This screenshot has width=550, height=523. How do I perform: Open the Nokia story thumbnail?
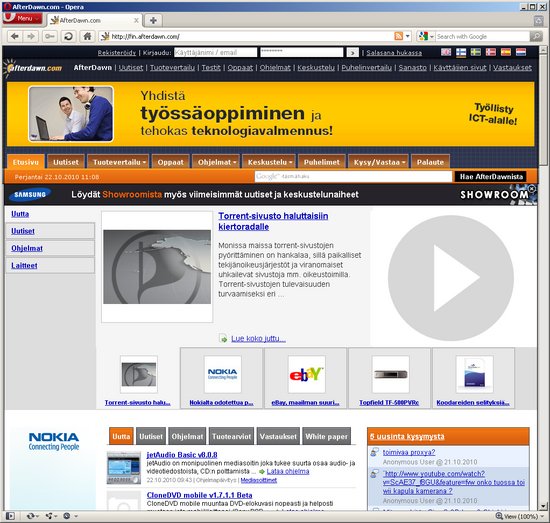pos(222,375)
